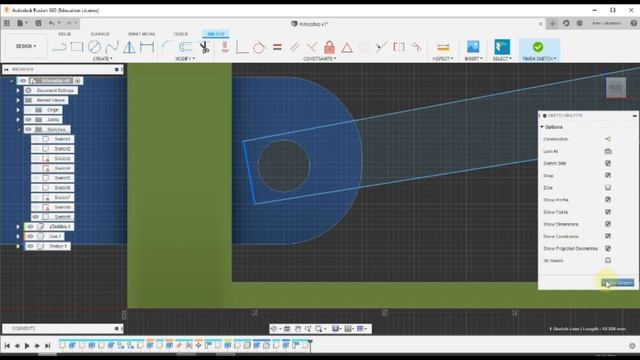The image size is (640, 360).
Task: Open the data panel grid icon
Action: (7, 23)
